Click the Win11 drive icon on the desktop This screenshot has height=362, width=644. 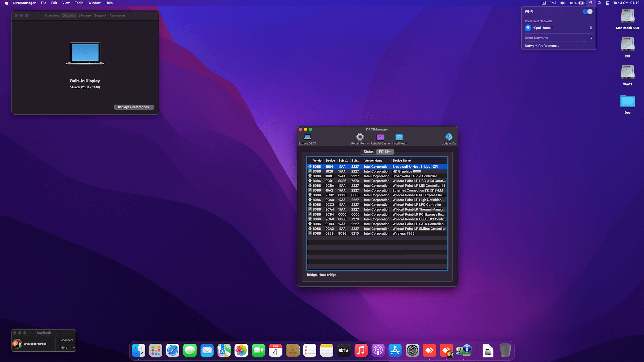click(x=627, y=72)
